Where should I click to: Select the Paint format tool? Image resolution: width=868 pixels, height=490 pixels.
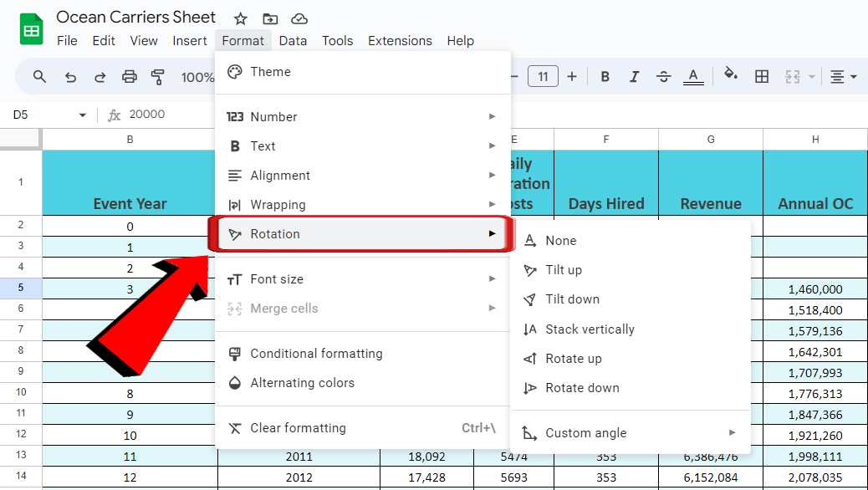pyautogui.click(x=158, y=76)
